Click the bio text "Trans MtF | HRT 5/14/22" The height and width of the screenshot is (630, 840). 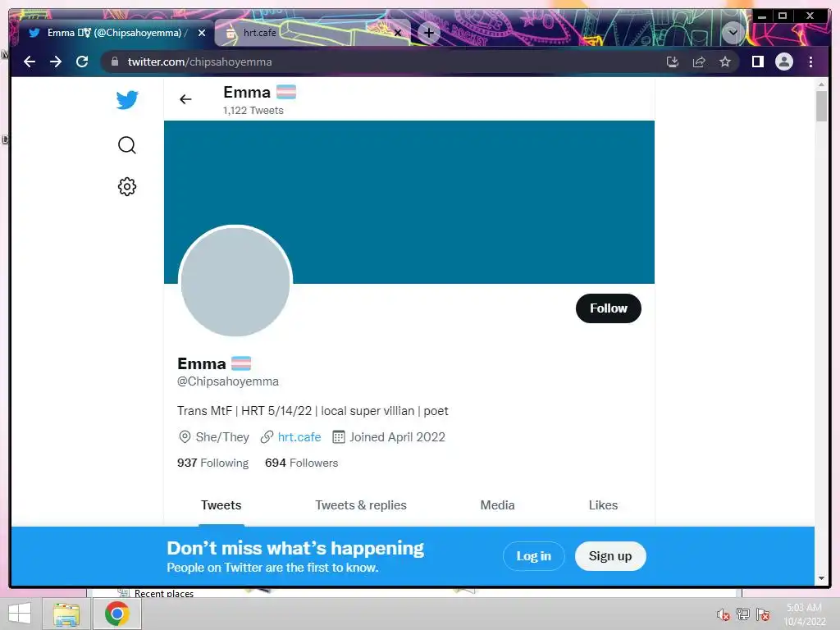244,411
